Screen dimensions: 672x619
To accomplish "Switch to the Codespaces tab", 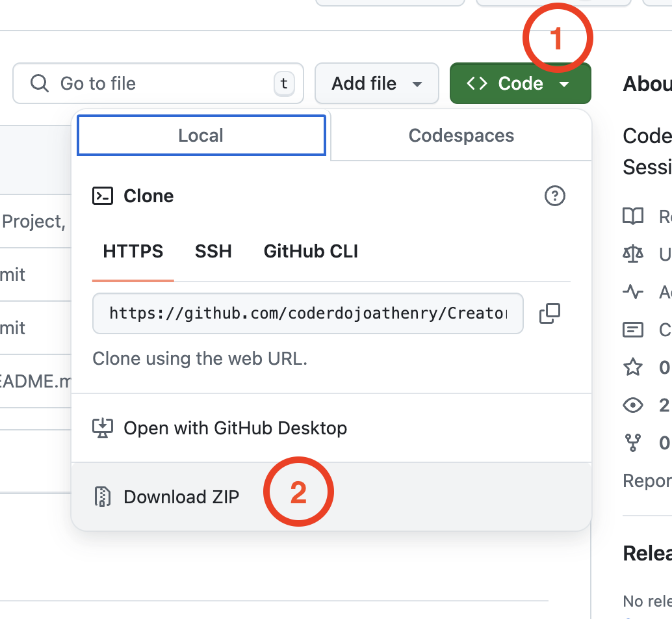I will pos(461,135).
